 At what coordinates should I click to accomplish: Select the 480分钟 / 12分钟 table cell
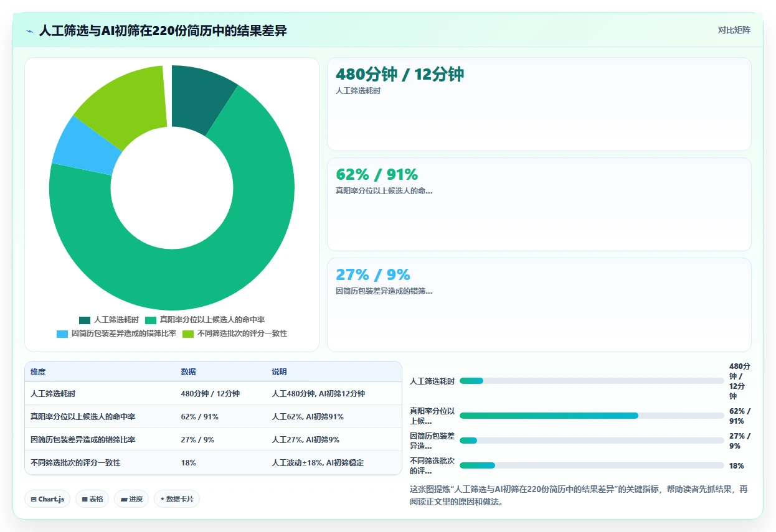pos(221,394)
